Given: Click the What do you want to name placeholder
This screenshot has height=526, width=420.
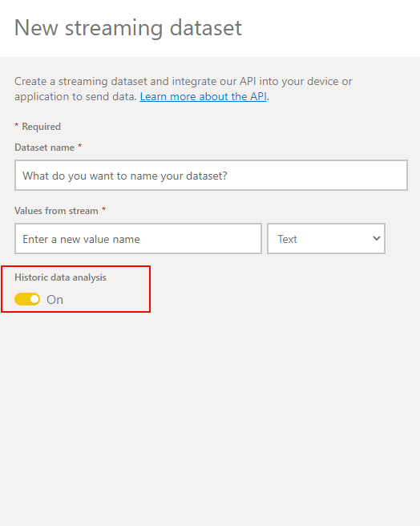Looking at the screenshot, I should [x=125, y=176].
